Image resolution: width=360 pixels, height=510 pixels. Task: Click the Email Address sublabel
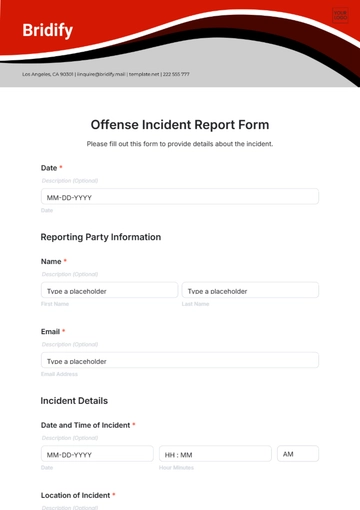point(59,374)
